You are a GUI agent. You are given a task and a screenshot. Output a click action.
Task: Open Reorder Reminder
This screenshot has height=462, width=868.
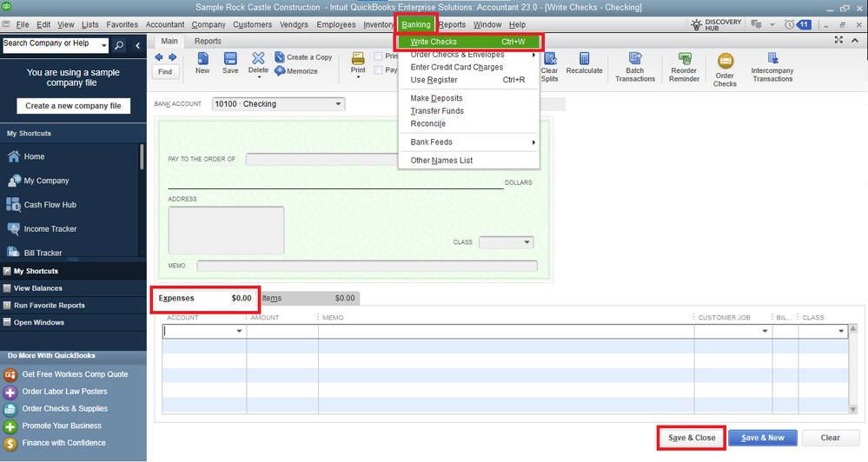684,67
